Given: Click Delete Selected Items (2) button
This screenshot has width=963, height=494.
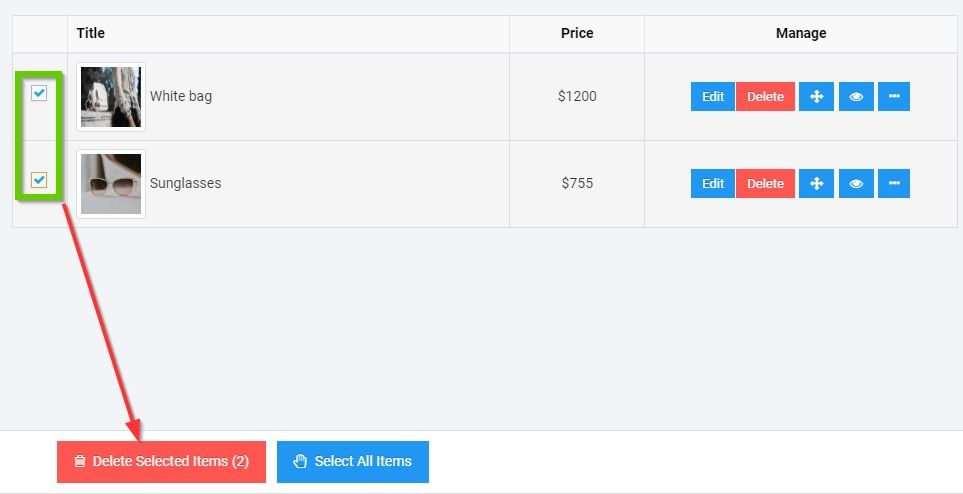Looking at the screenshot, I should 162,461.
